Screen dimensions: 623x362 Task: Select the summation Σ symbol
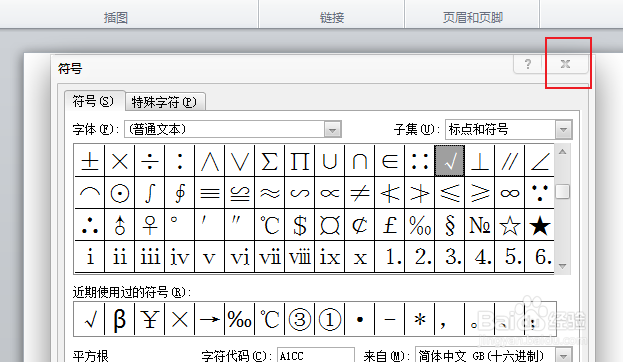pyautogui.click(x=270, y=161)
